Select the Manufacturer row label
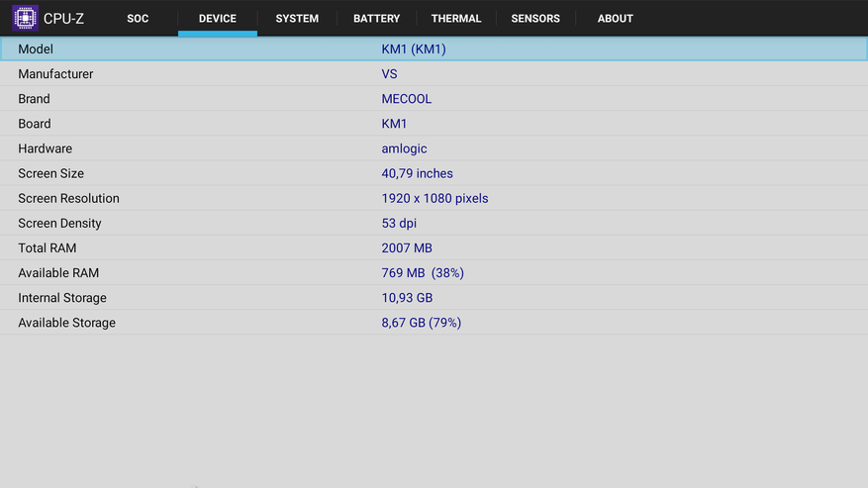868x488 pixels. (x=55, y=74)
